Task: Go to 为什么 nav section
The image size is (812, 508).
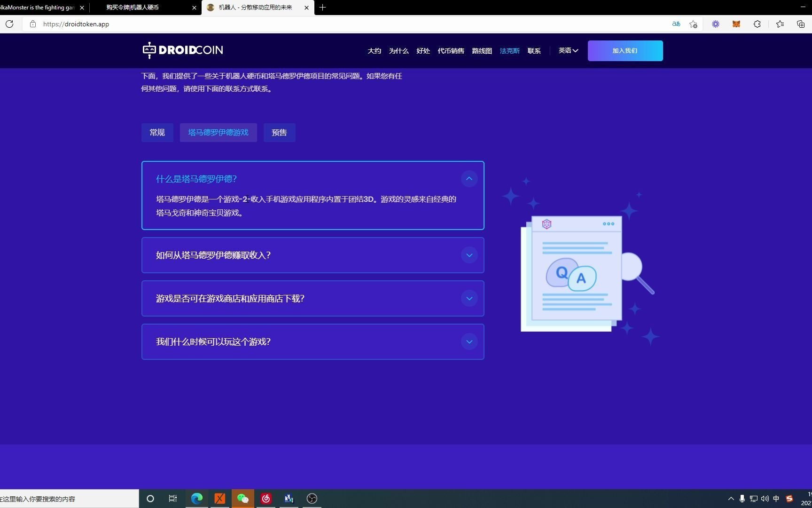Action: point(399,51)
